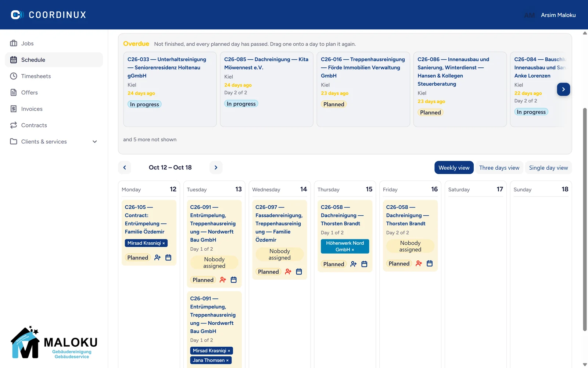Click the Clients & services folder icon
The width and height of the screenshot is (588, 368).
[x=14, y=142]
